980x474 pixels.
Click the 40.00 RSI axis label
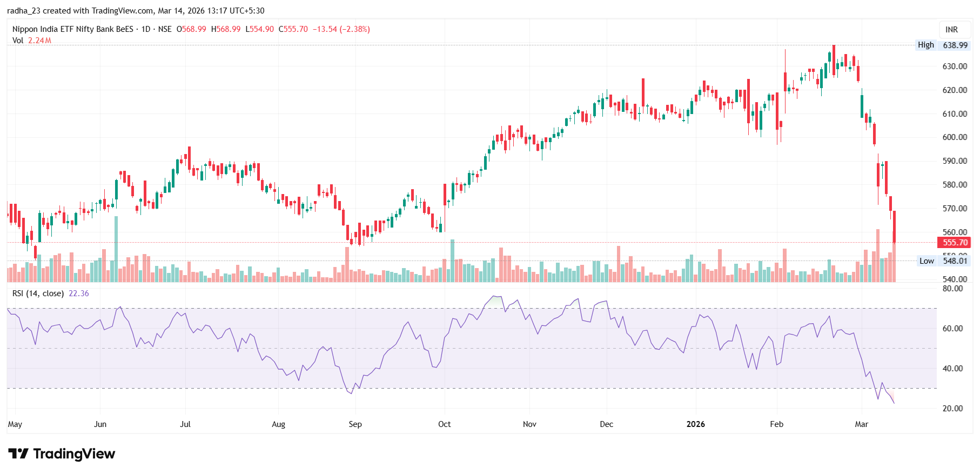[x=953, y=369]
